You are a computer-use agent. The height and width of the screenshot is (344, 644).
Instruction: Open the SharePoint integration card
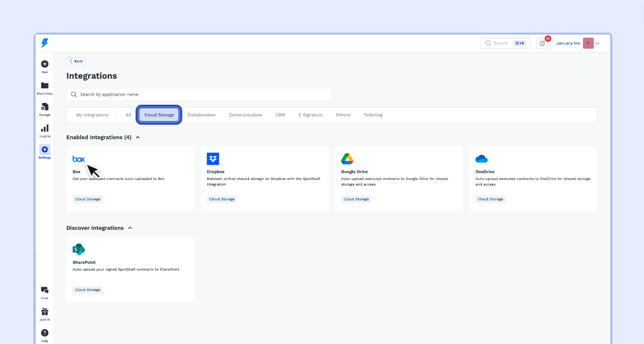click(x=130, y=269)
